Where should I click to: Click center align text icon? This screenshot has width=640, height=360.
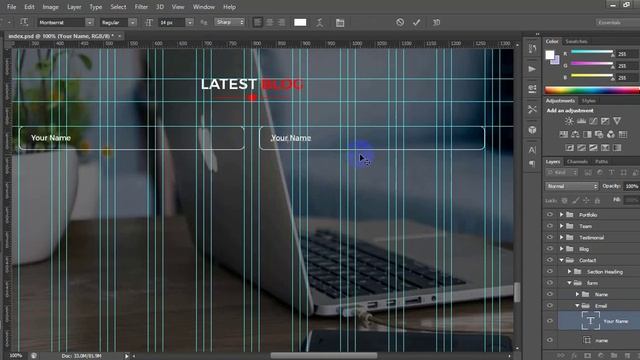(269, 22)
